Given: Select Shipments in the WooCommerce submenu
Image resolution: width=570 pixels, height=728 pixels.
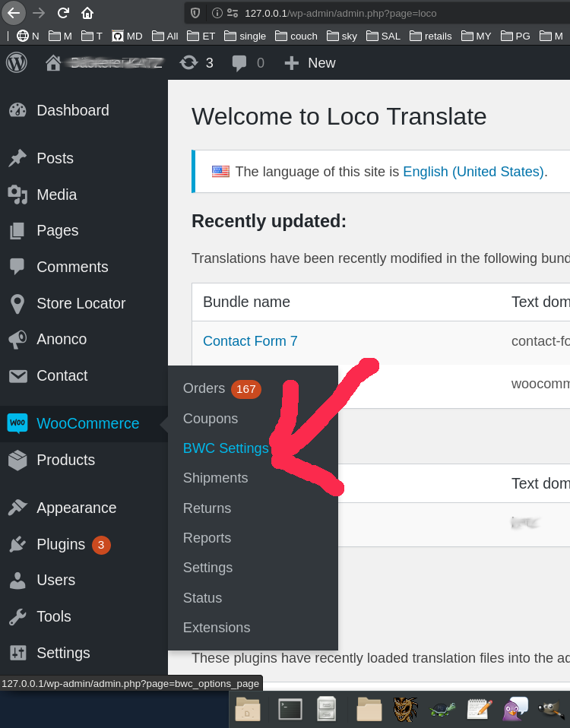Looking at the screenshot, I should click(215, 478).
